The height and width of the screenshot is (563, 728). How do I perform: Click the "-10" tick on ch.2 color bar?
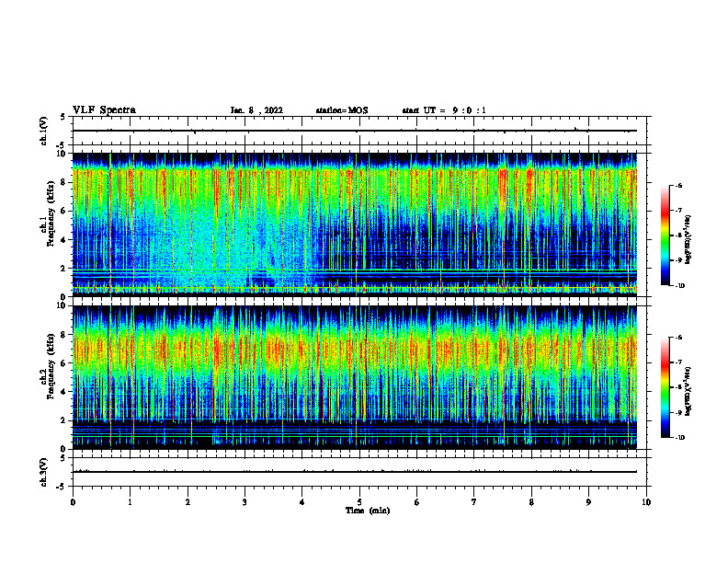[679, 438]
